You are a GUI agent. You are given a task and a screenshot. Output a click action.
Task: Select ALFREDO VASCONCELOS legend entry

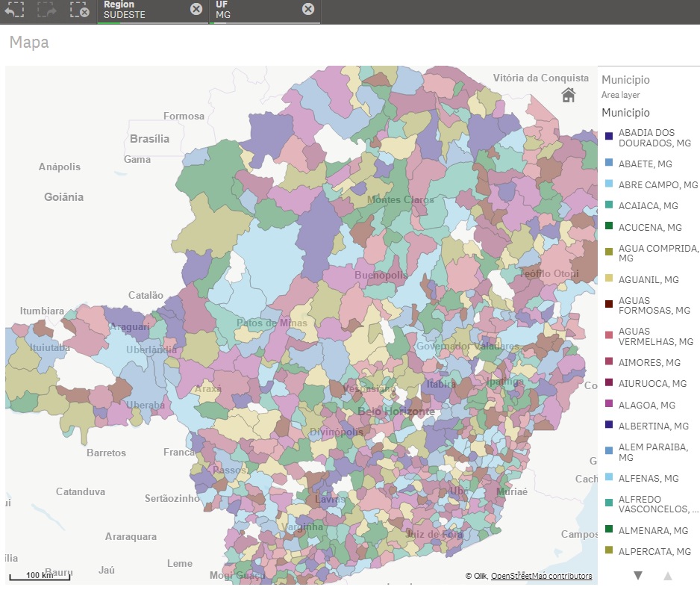(651, 504)
